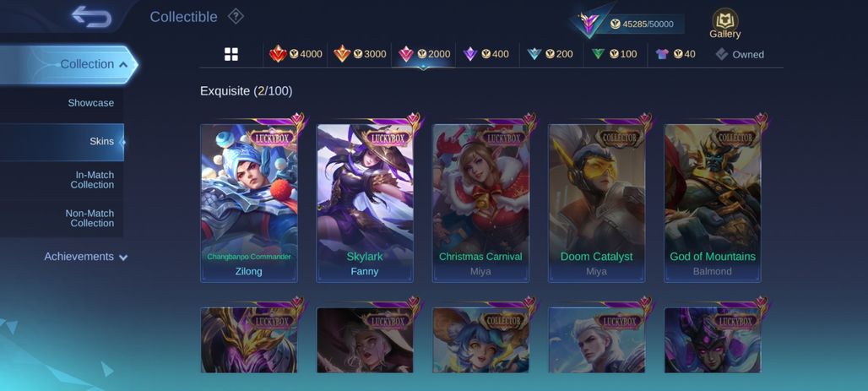Select the green 100 points tier
The height and width of the screenshot is (391, 868).
pyautogui.click(x=614, y=54)
